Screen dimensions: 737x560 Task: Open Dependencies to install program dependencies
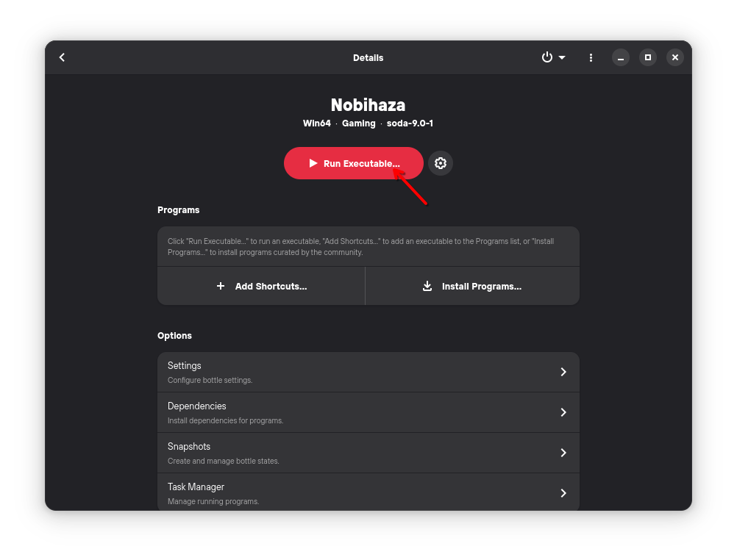pos(360,412)
